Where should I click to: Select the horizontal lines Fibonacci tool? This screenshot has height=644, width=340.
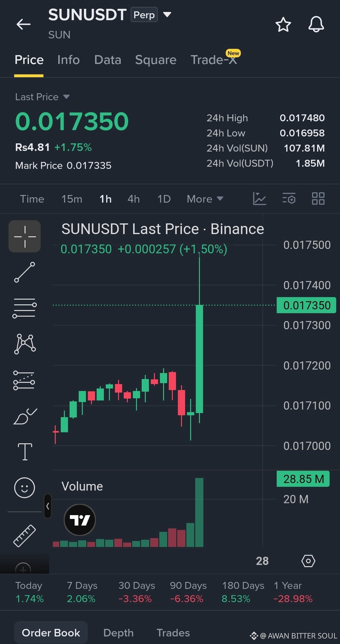pos(25,308)
